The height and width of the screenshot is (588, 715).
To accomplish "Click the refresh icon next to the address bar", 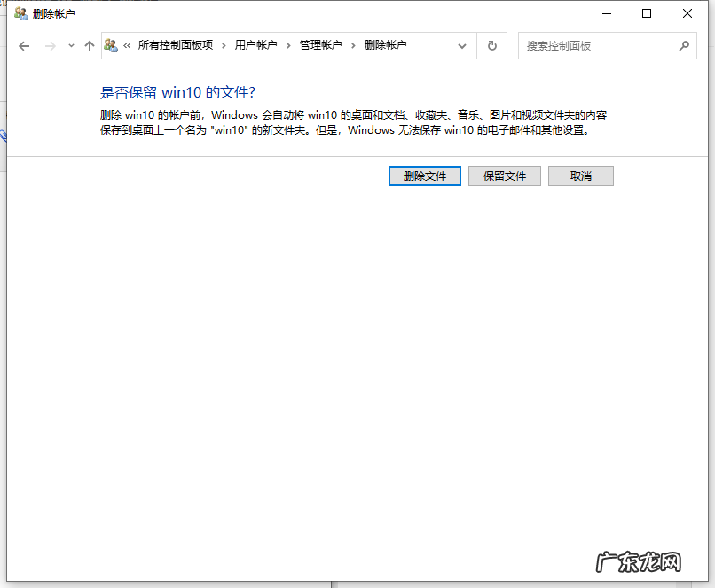I will (491, 45).
